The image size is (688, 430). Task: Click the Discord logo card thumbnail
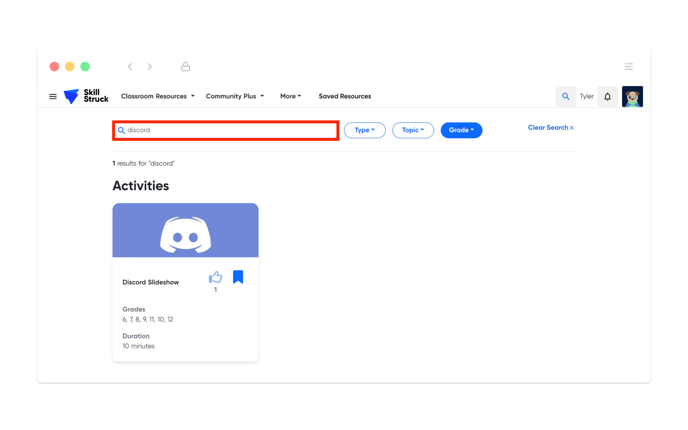pos(186,230)
